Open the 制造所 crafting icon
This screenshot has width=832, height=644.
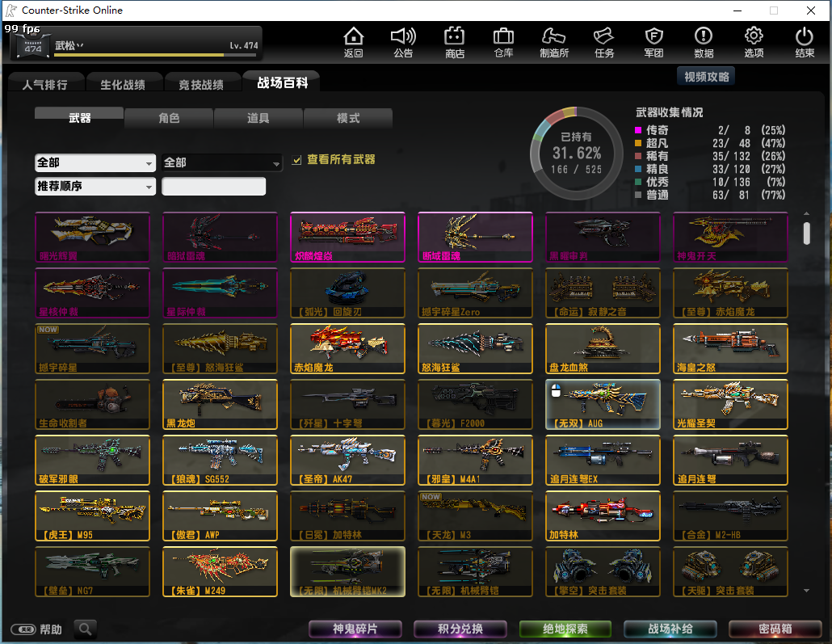(554, 42)
